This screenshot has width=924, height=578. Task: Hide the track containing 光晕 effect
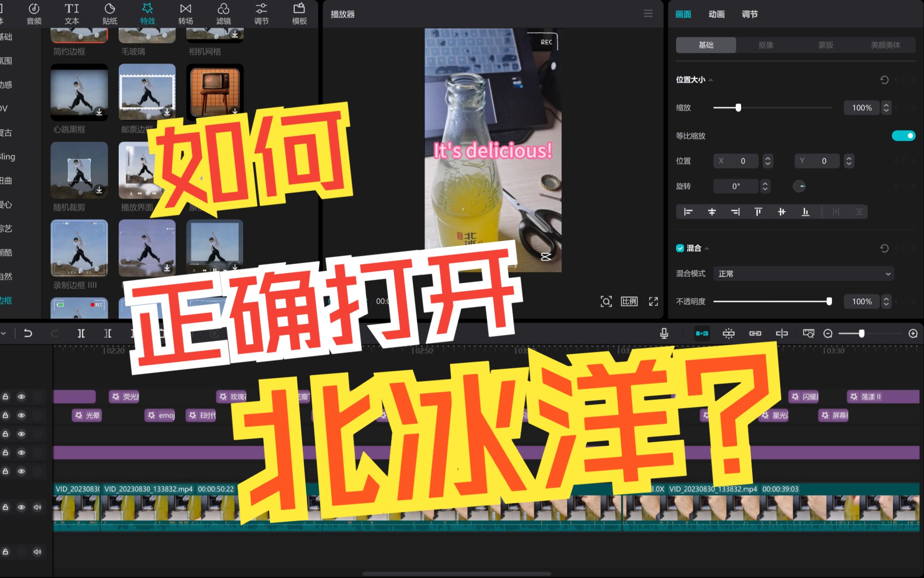(21, 415)
